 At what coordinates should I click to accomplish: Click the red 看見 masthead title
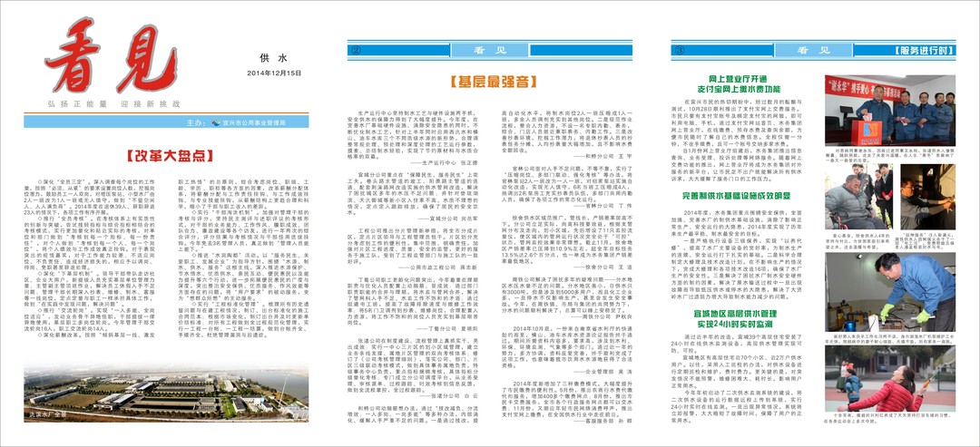point(112,55)
